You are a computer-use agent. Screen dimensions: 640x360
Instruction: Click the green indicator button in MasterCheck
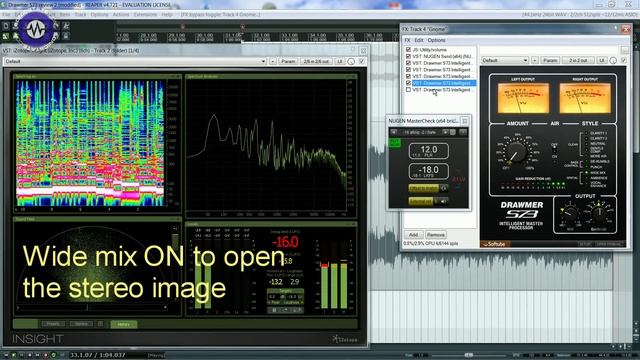395,143
